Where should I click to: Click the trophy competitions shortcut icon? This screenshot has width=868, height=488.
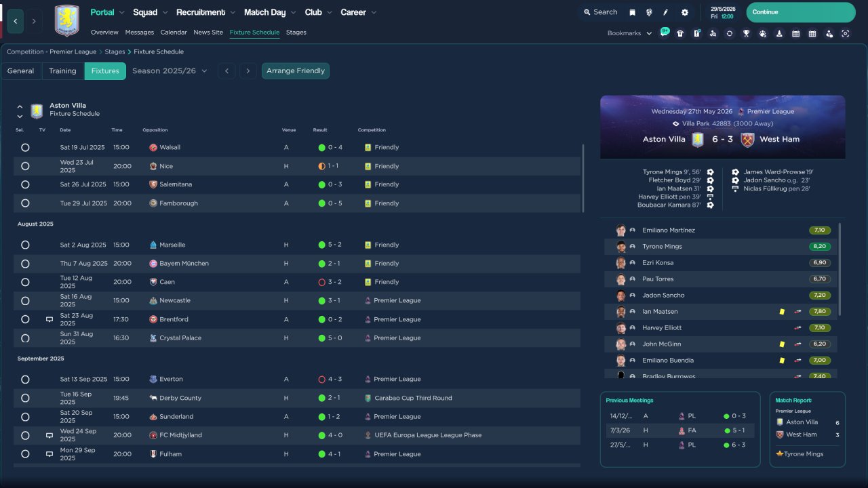(x=746, y=33)
